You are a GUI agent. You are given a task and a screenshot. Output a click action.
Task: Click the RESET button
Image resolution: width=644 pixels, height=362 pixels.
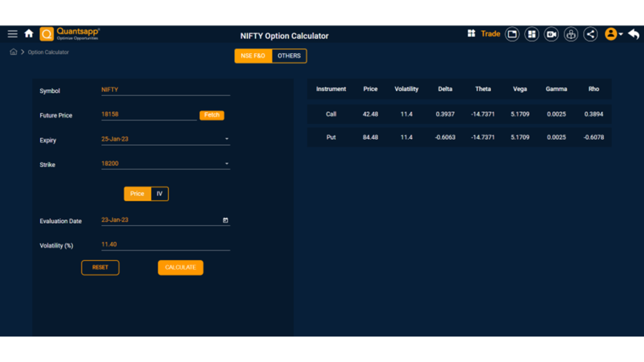coord(100,267)
